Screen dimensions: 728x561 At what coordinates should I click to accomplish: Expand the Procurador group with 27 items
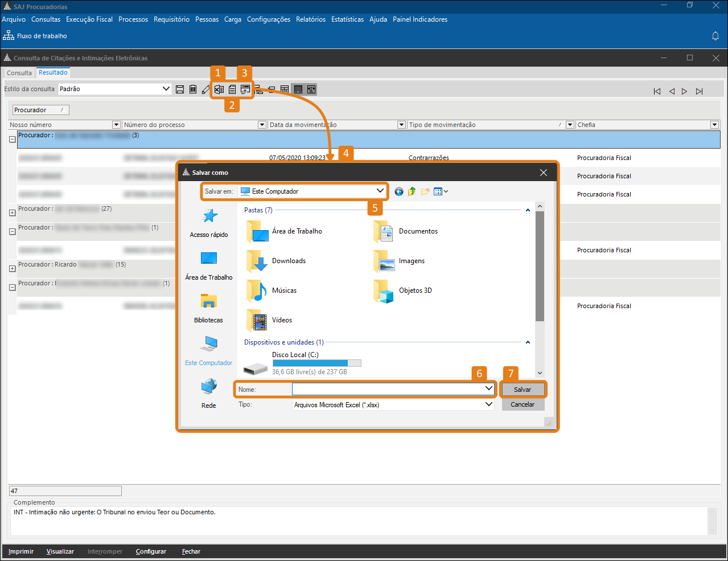12,212
